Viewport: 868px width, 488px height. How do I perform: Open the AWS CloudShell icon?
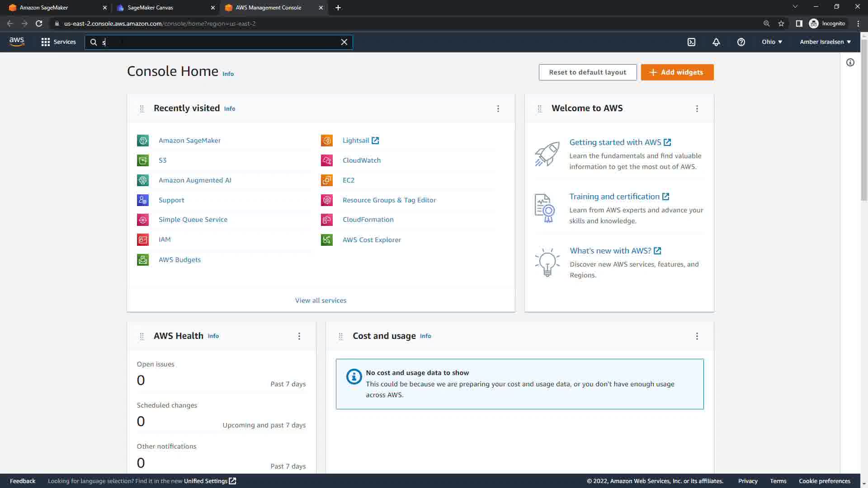691,42
